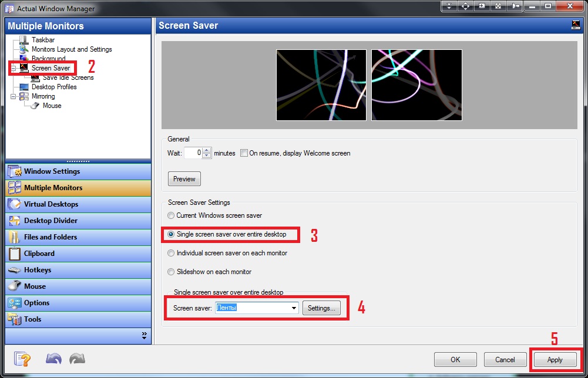Click the Virtual Desktops section icon
Viewport: 588px width, 378px height.
coord(15,204)
